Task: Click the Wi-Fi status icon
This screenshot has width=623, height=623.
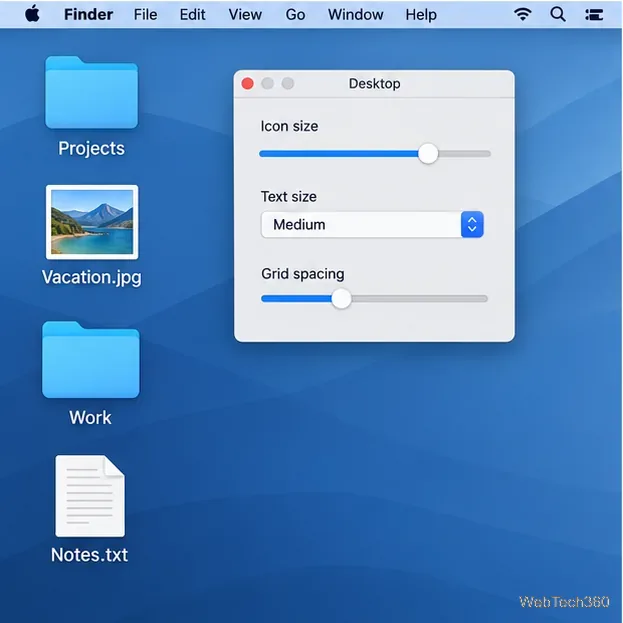Action: (522, 14)
